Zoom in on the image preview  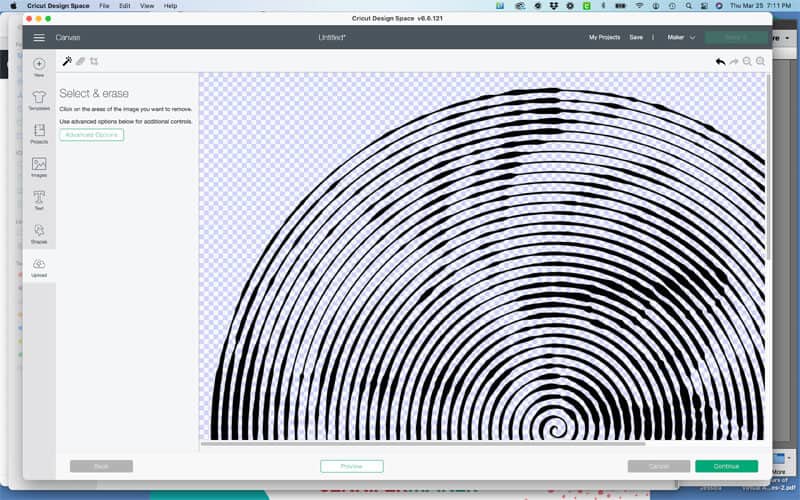coord(760,62)
